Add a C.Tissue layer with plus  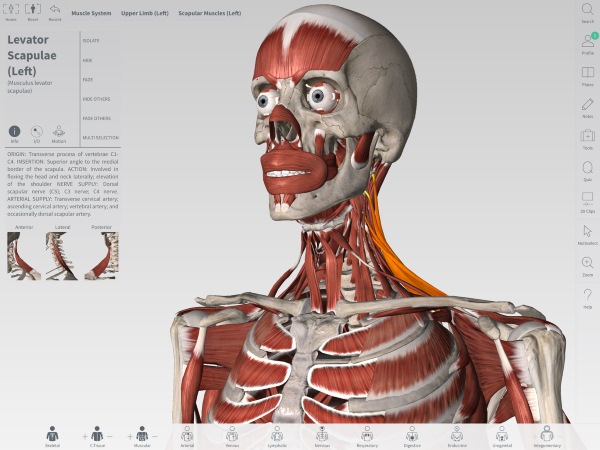85,436
